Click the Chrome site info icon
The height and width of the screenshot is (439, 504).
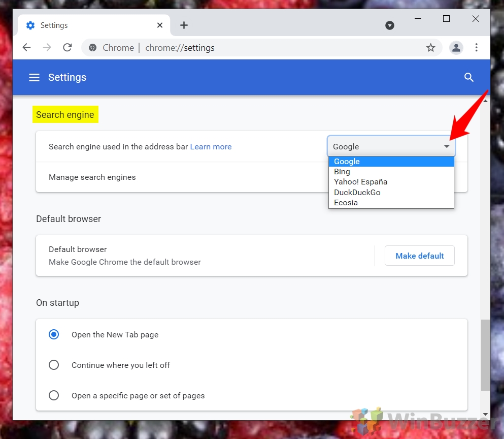tap(92, 48)
